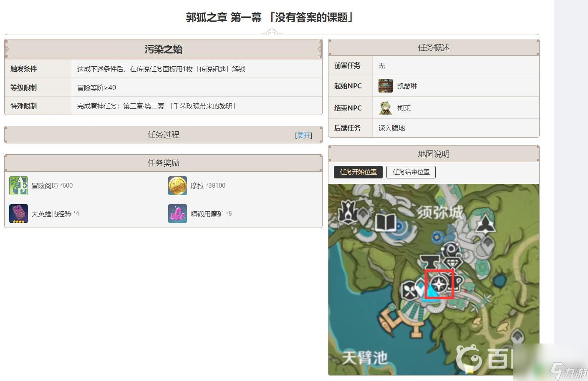Screen dimensions: 588x381
Task: Click the *600 Adventure EXP amount
Action: coord(66,185)
